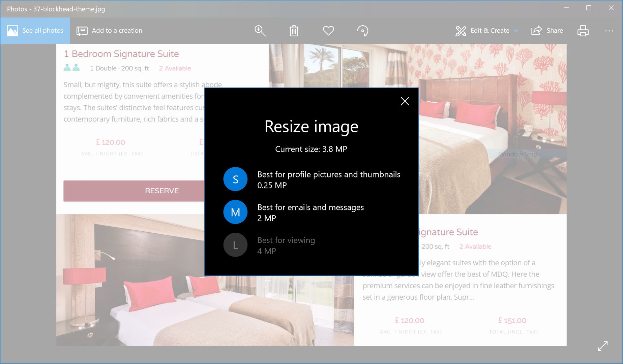The image size is (623, 364).
Task: Open the See more ellipsis menu
Action: [609, 31]
